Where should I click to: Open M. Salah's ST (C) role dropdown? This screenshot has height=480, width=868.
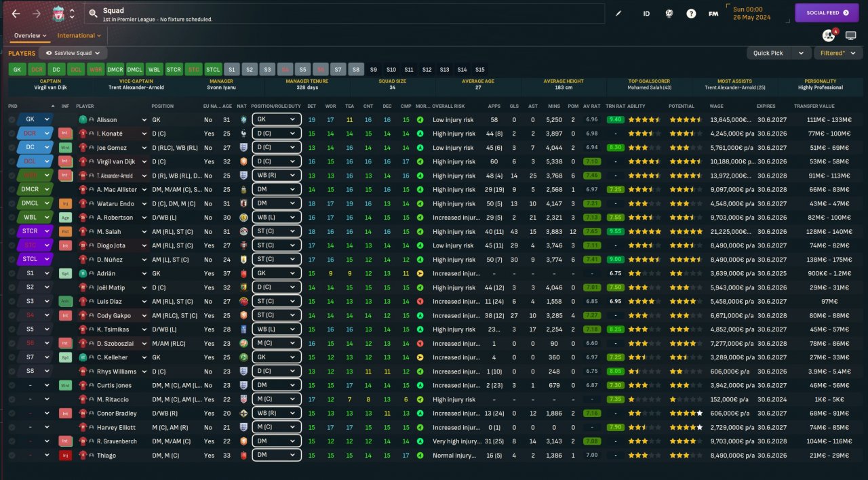coord(276,231)
